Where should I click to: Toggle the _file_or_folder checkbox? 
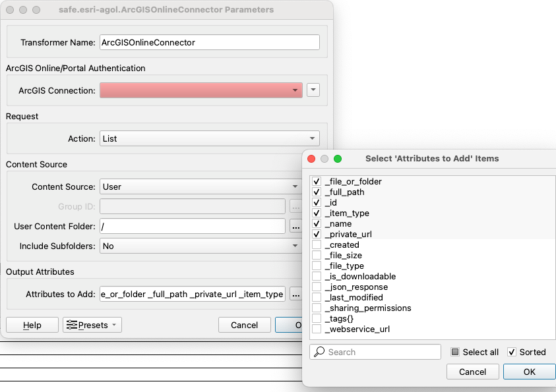click(317, 182)
